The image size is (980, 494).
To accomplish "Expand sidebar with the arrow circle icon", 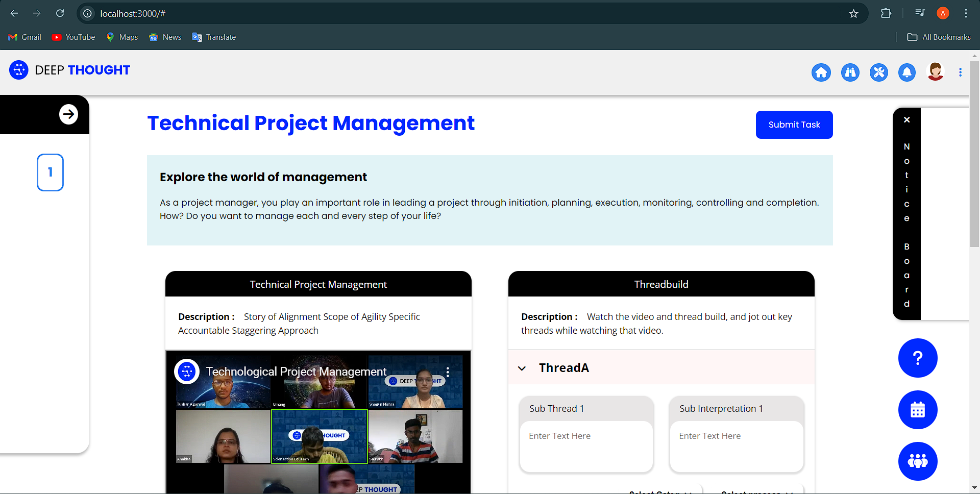I will click(68, 114).
